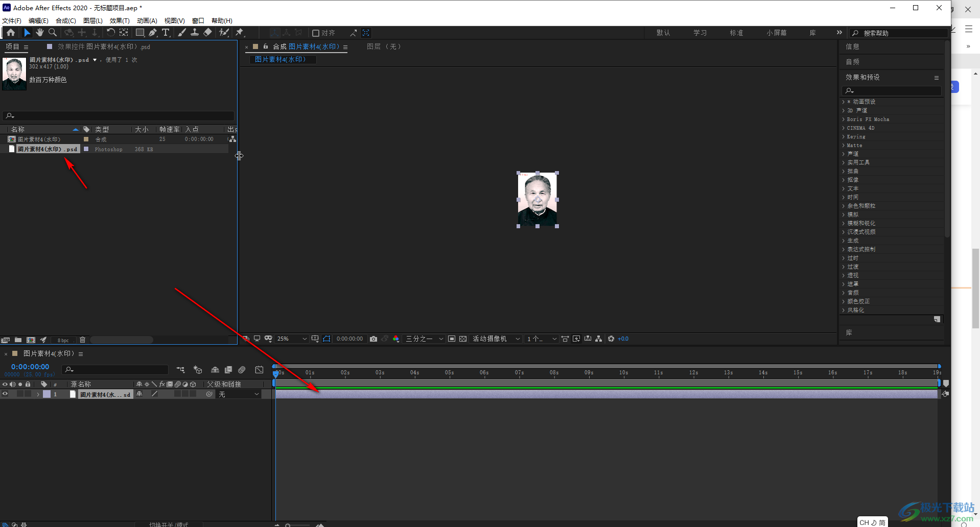Click the 05s mark on time ruler
This screenshot has height=527, width=980.
click(450, 373)
